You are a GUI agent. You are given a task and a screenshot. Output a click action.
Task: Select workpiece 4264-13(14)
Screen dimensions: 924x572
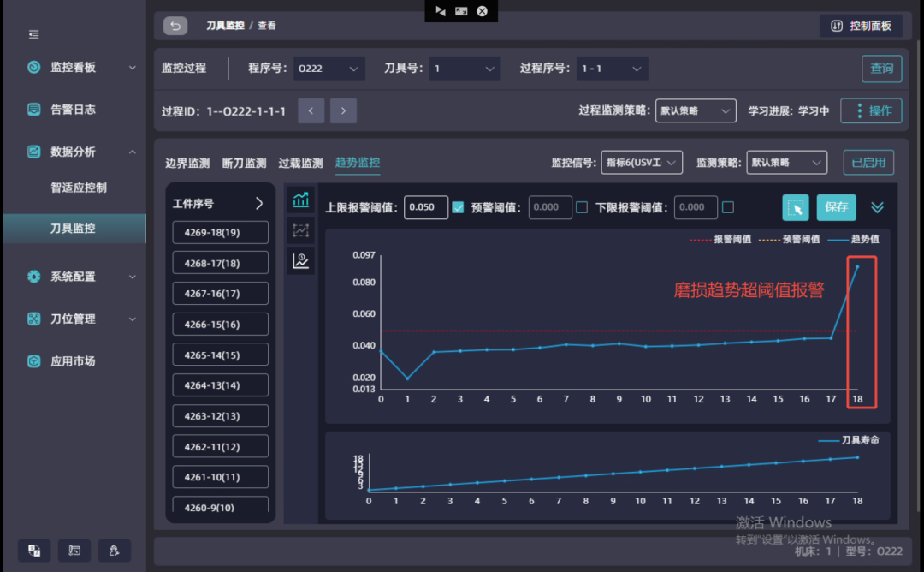pyautogui.click(x=221, y=385)
